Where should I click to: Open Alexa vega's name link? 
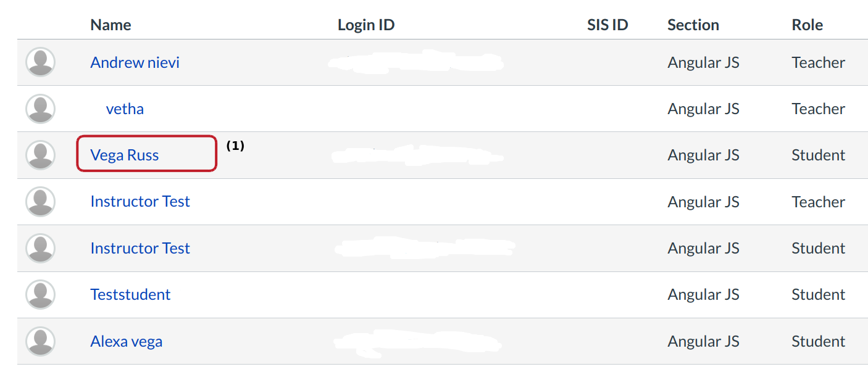pyautogui.click(x=126, y=341)
